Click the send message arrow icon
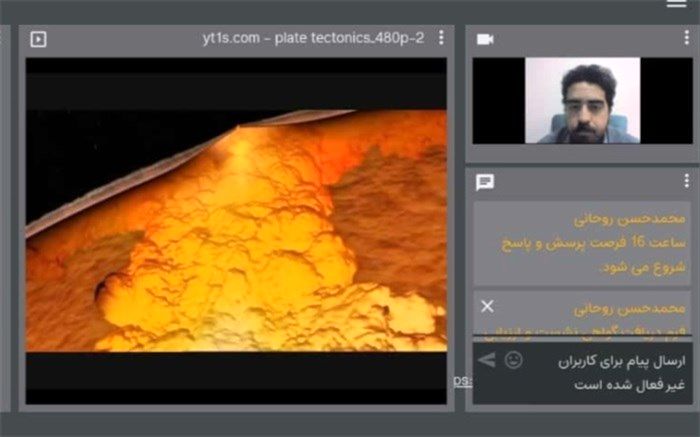The image size is (700, 437). click(x=487, y=360)
